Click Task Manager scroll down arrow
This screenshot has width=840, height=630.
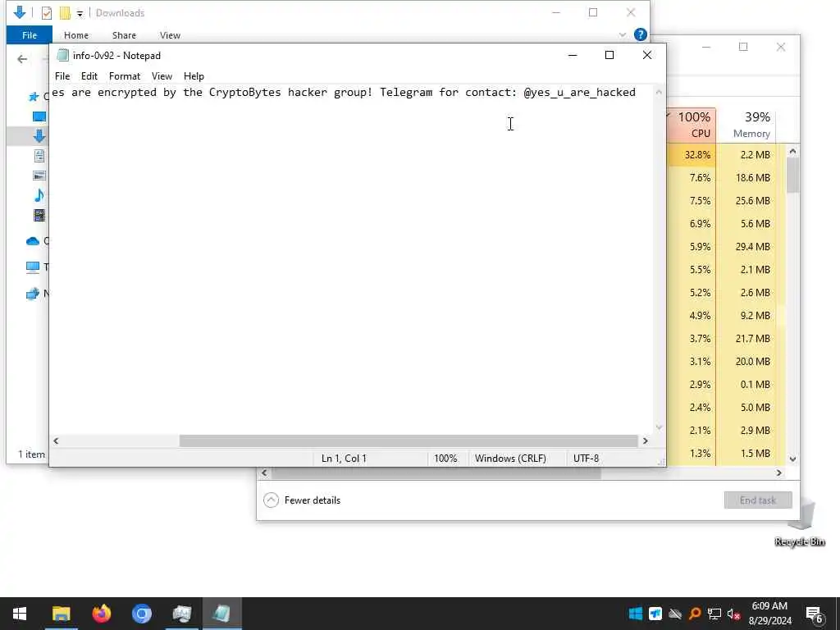[793, 459]
